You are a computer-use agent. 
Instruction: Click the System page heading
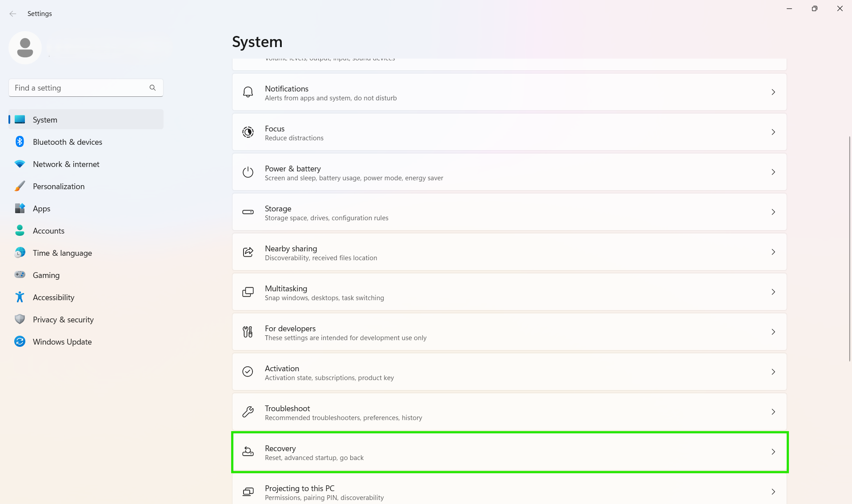[257, 42]
